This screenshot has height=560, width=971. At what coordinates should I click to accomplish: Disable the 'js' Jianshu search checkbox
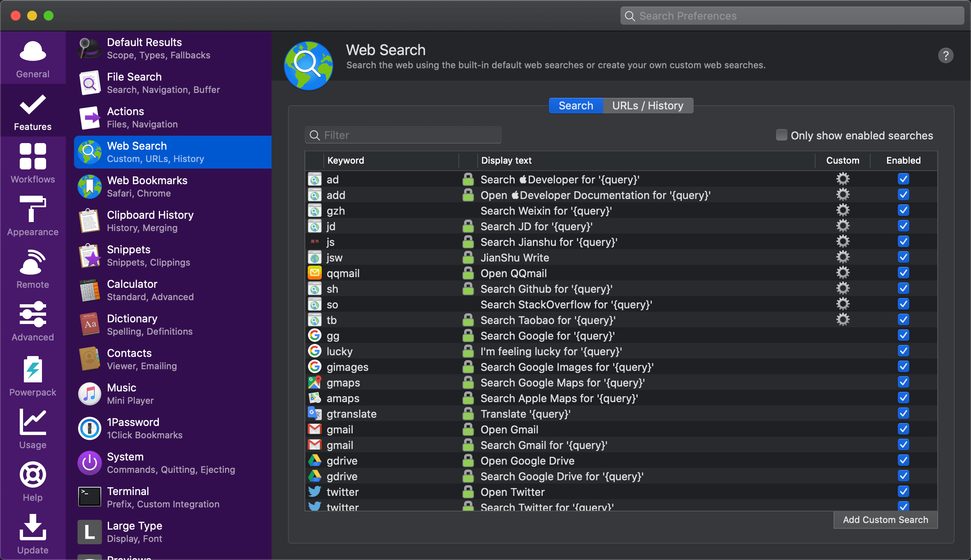[x=903, y=241]
